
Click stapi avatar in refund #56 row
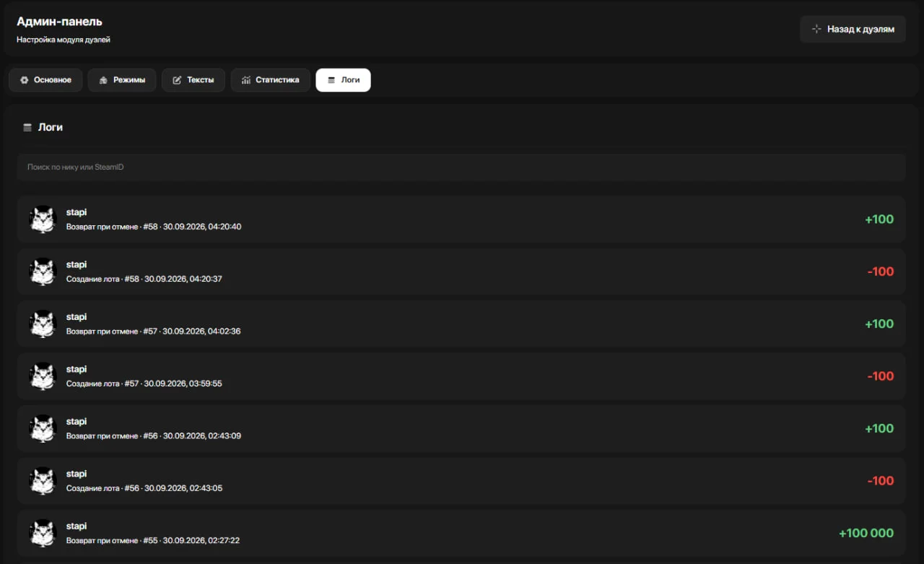(x=43, y=428)
